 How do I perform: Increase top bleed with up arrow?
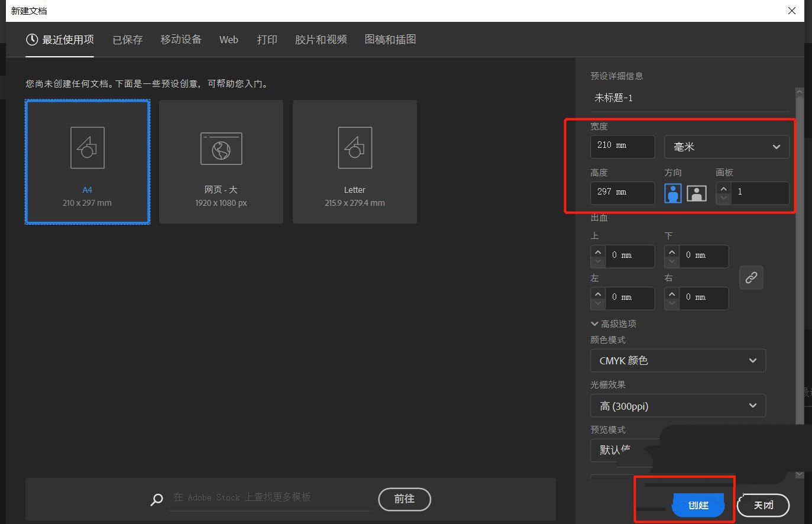[x=597, y=253]
